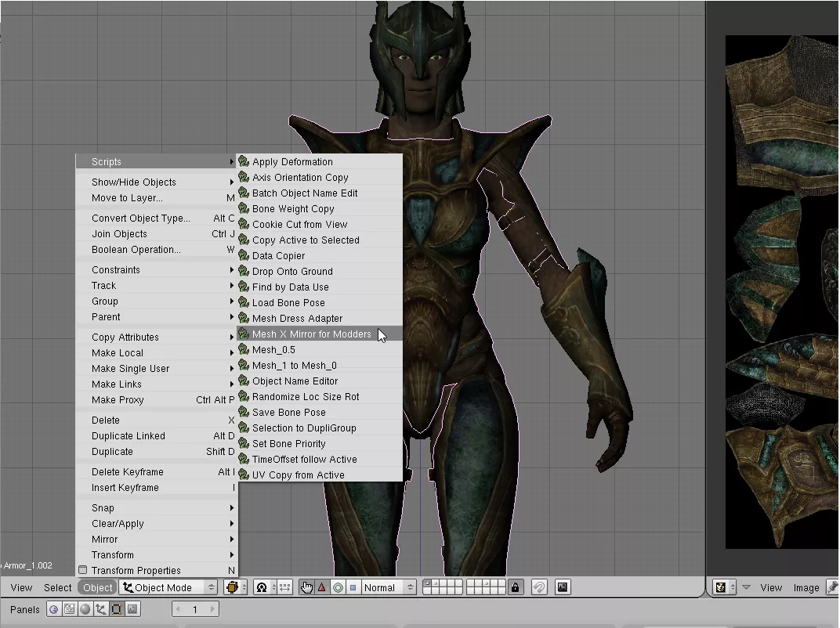The width and height of the screenshot is (840, 628).
Task: Choose the Save Bone Pose script
Action: pyautogui.click(x=319, y=412)
